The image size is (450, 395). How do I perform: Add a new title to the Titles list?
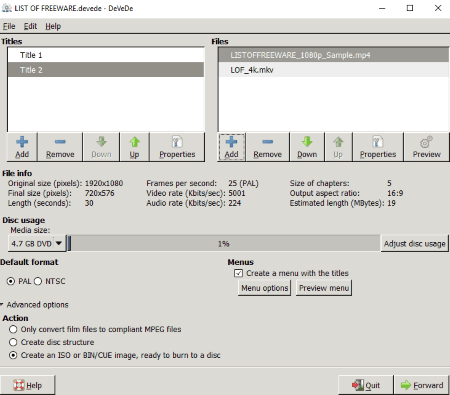point(22,147)
